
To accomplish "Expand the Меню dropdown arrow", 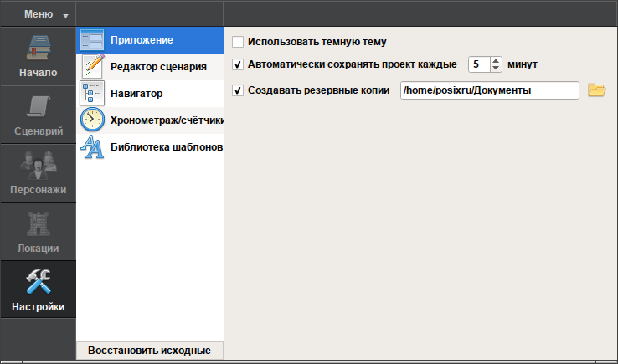I will [66, 16].
